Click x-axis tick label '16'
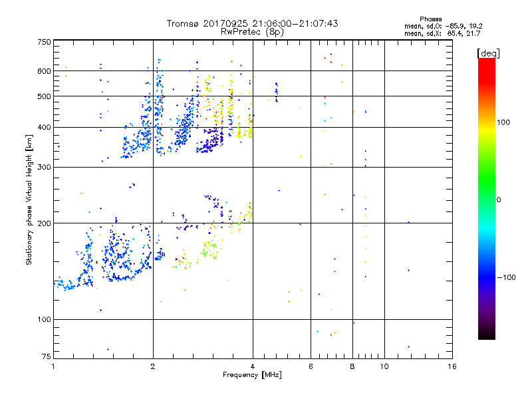This screenshot has height=399, width=532. (452, 366)
